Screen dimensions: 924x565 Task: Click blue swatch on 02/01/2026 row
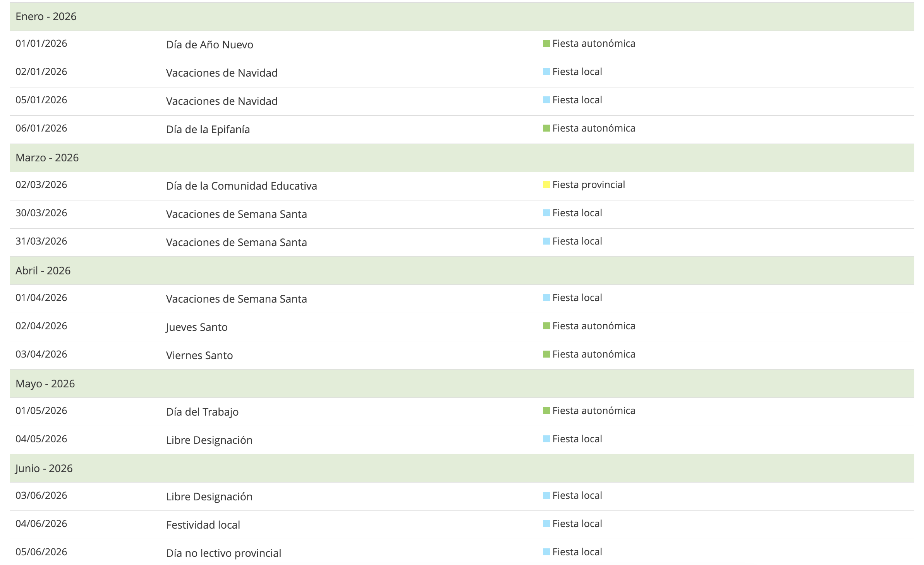(x=546, y=72)
